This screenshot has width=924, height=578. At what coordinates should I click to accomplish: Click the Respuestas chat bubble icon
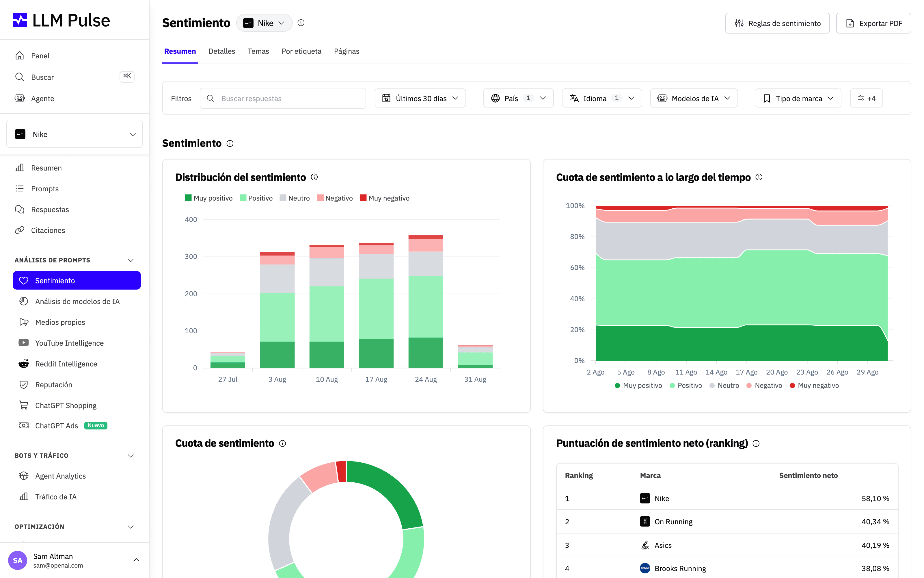click(19, 210)
